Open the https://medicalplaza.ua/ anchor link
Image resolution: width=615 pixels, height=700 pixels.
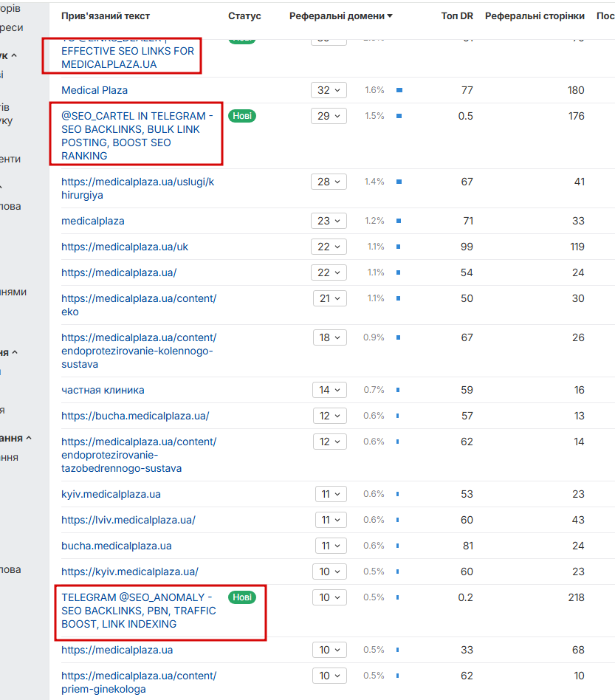(119, 272)
